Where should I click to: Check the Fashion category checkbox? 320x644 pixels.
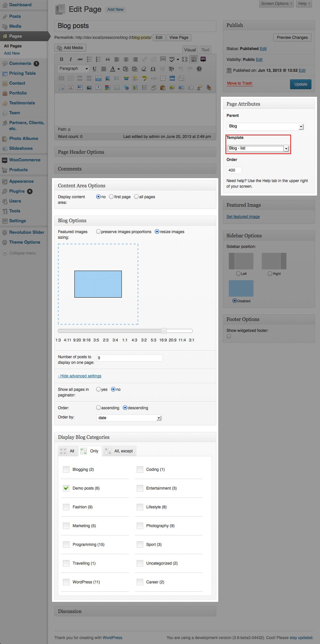click(x=66, y=507)
